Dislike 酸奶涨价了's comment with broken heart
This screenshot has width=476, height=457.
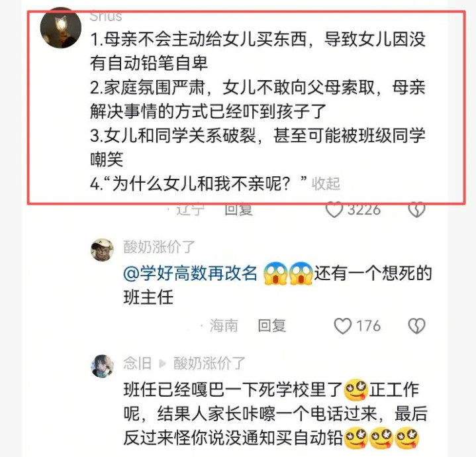click(x=416, y=326)
